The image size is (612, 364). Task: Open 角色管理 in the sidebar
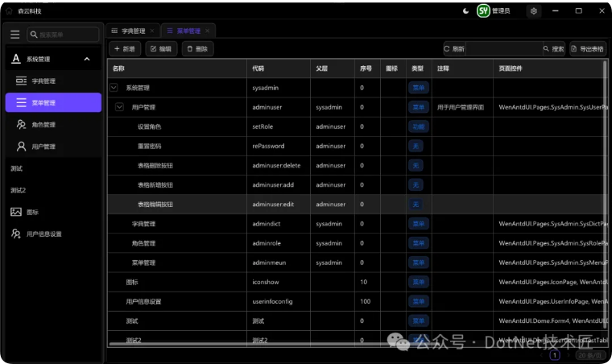tap(53, 125)
